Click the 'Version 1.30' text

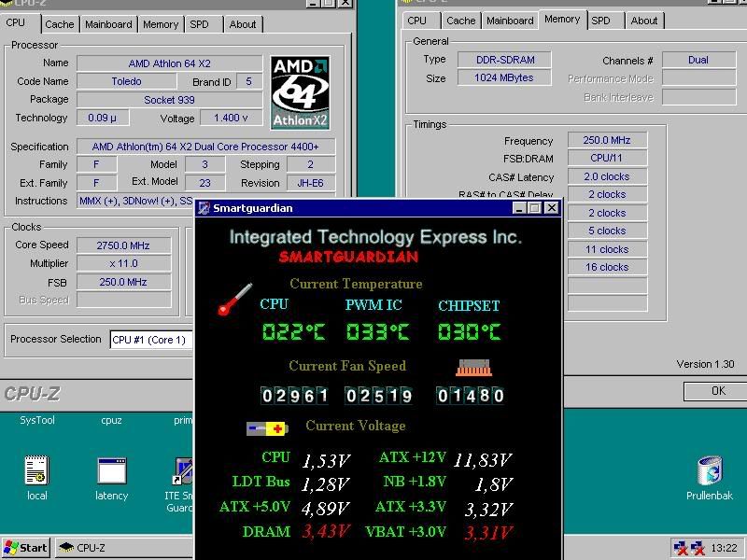706,364
